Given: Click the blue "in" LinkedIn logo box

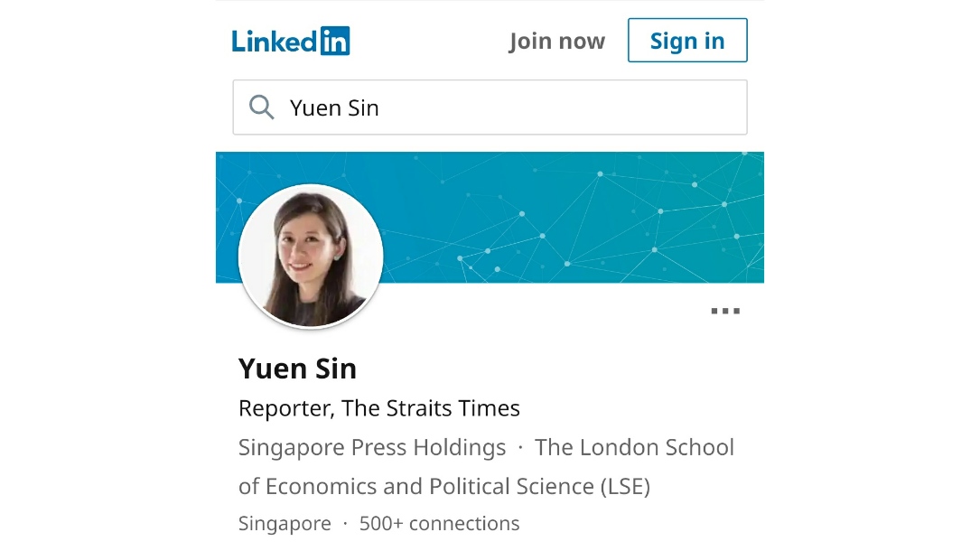Looking at the screenshot, I should pyautogui.click(x=335, y=41).
